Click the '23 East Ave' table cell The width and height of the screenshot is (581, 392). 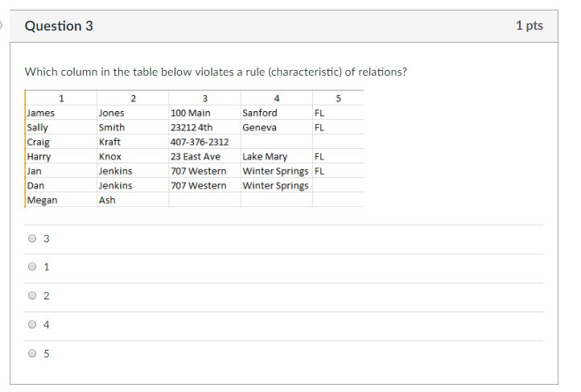(205, 156)
